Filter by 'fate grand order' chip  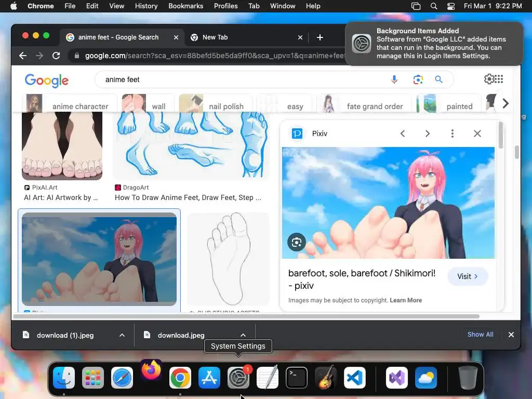(364, 103)
